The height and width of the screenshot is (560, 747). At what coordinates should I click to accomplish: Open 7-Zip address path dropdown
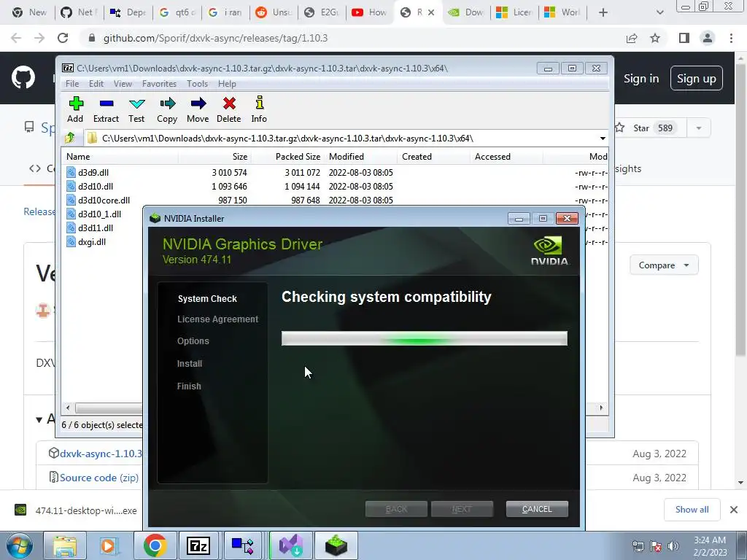coord(602,139)
